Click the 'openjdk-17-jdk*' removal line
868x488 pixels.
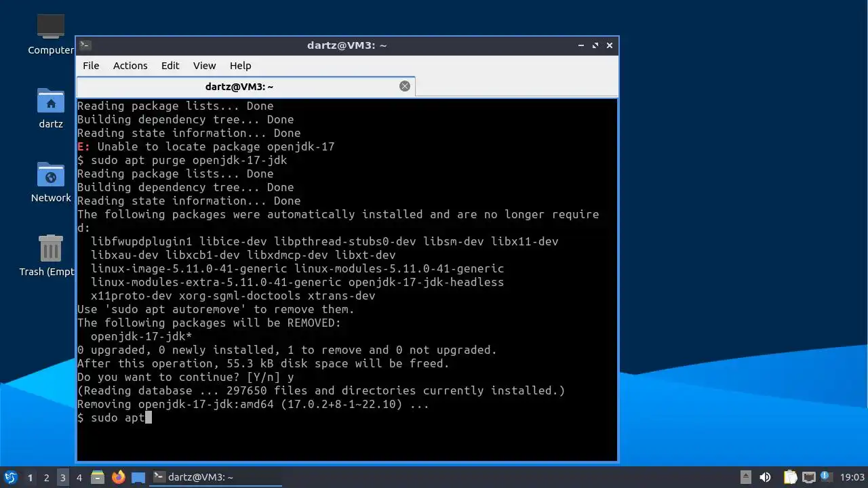pyautogui.click(x=142, y=336)
